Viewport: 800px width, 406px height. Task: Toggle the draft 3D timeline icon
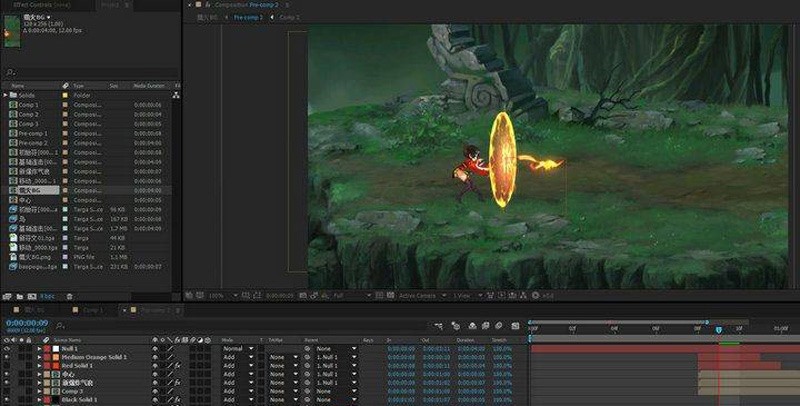point(456,325)
